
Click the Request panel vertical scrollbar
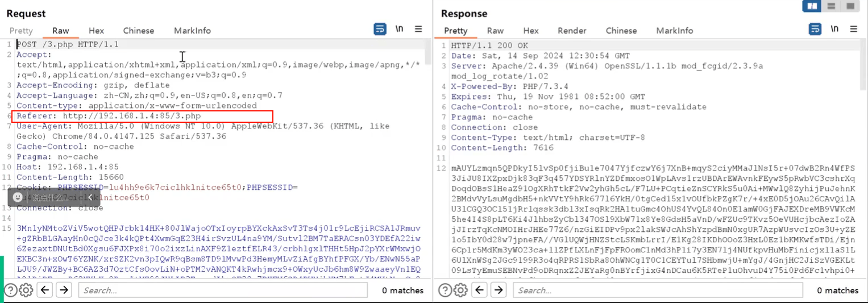(x=427, y=51)
